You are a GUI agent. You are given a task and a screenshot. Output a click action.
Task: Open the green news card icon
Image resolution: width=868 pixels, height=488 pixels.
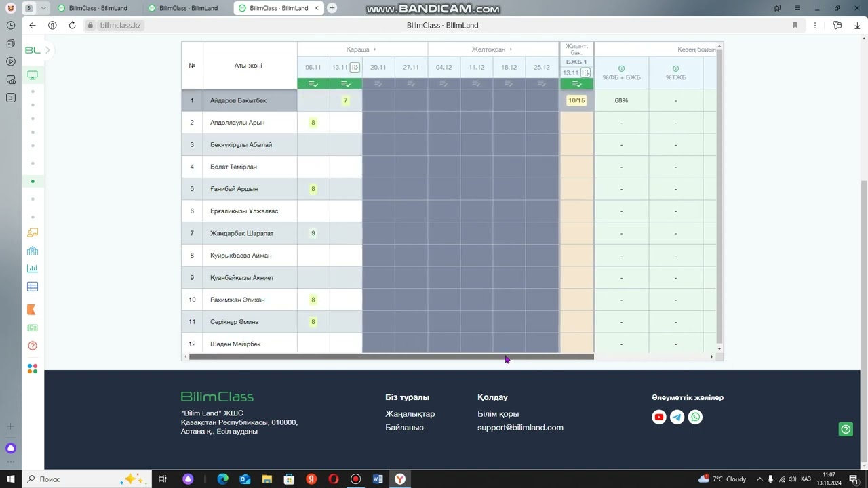[x=32, y=328]
